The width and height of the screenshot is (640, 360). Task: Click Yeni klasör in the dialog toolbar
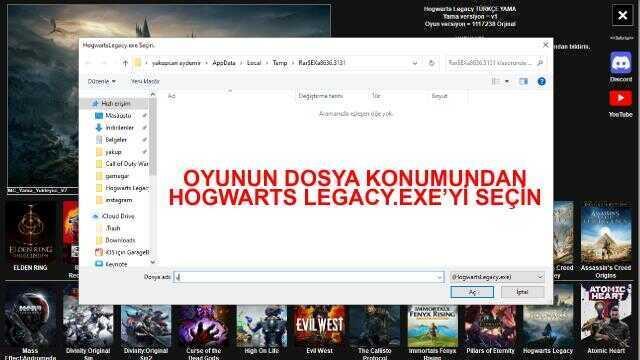click(x=145, y=81)
